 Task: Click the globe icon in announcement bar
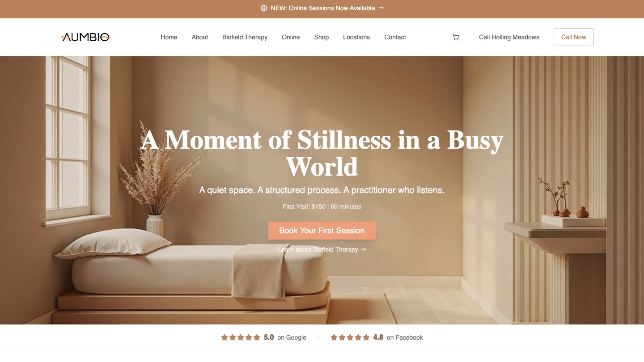[x=264, y=8]
